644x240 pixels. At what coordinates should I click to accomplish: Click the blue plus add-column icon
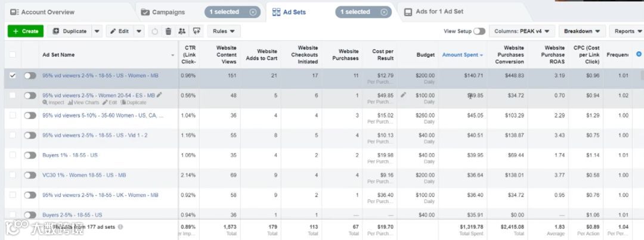point(639,54)
